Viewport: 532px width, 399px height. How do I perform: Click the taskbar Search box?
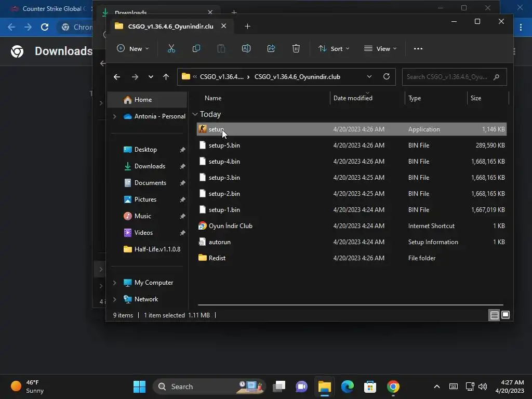tap(209, 387)
